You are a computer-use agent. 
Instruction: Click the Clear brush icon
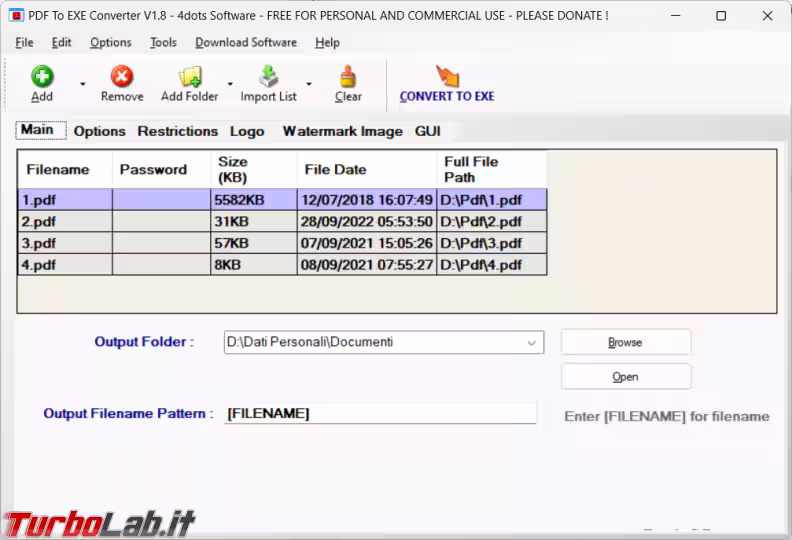348,77
